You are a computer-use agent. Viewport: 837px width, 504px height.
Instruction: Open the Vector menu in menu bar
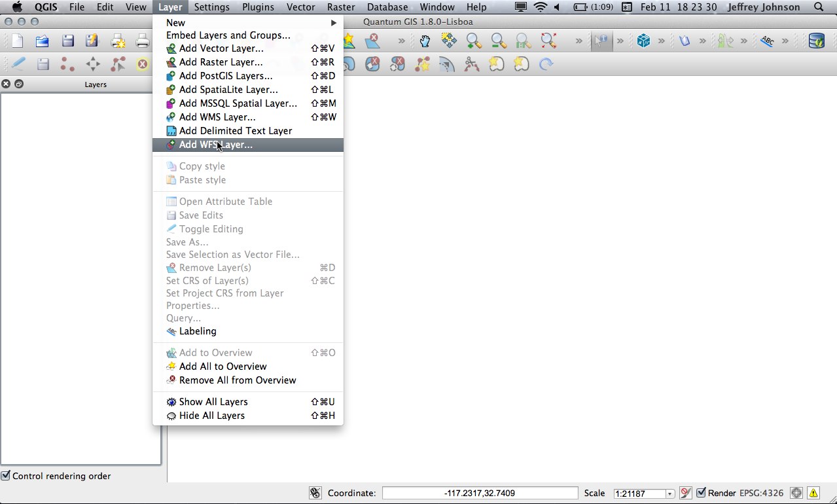point(301,7)
